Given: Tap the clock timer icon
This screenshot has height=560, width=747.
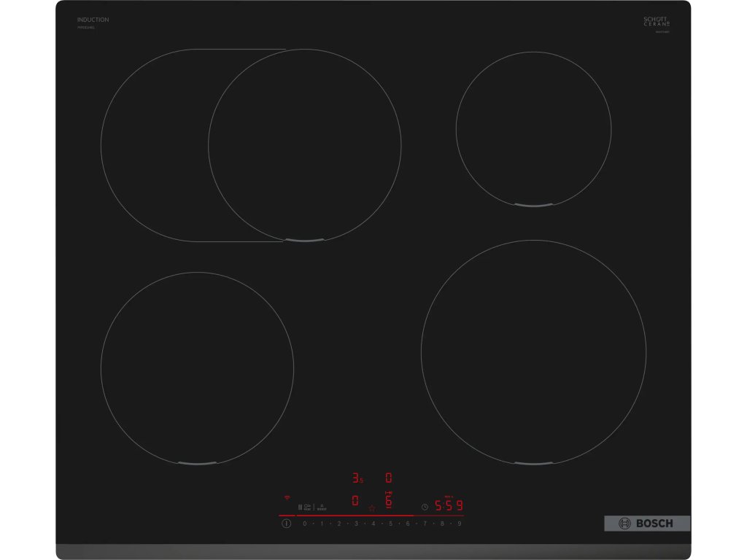Looking at the screenshot, I should 425,507.
